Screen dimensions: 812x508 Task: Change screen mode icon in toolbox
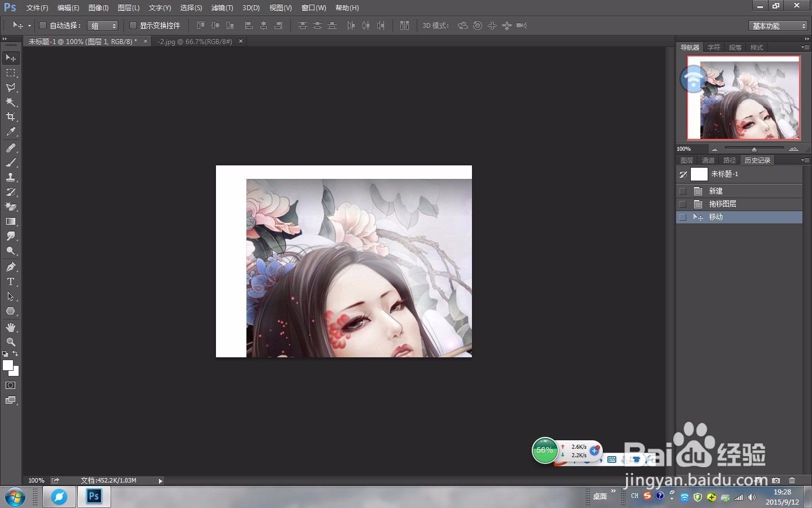click(x=11, y=400)
